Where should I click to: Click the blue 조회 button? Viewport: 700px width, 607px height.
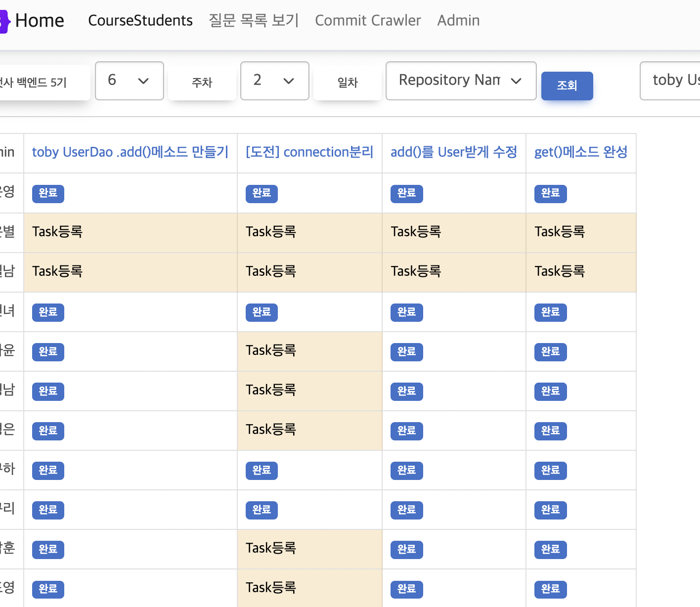click(567, 86)
